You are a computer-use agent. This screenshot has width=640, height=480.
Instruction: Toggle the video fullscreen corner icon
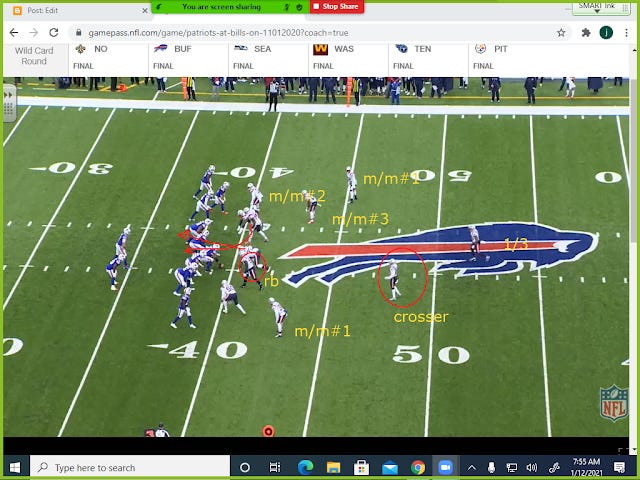[x=623, y=451]
